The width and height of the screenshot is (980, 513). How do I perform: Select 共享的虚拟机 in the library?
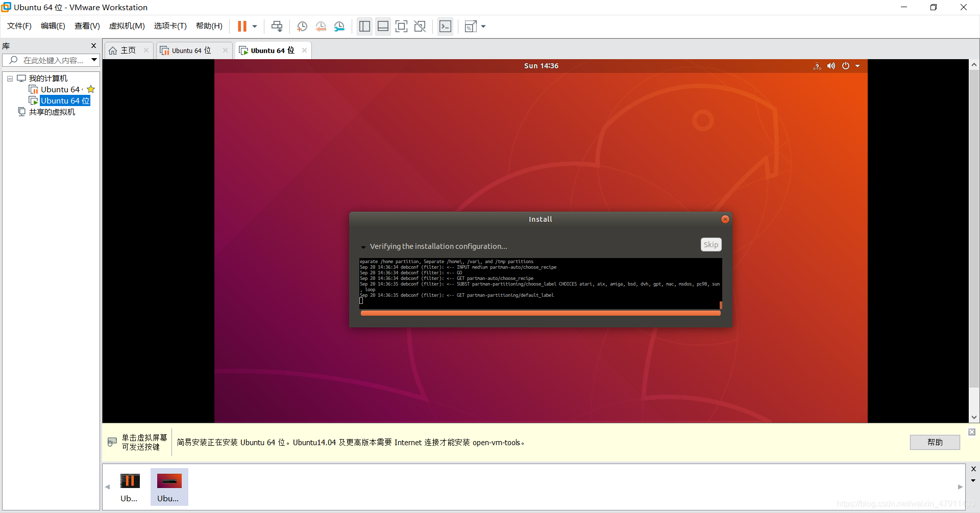click(52, 112)
